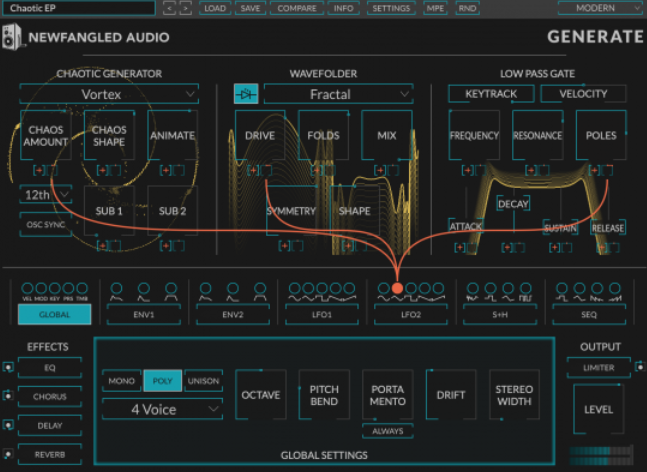Switch to the ENV1 tab

pyautogui.click(x=144, y=314)
